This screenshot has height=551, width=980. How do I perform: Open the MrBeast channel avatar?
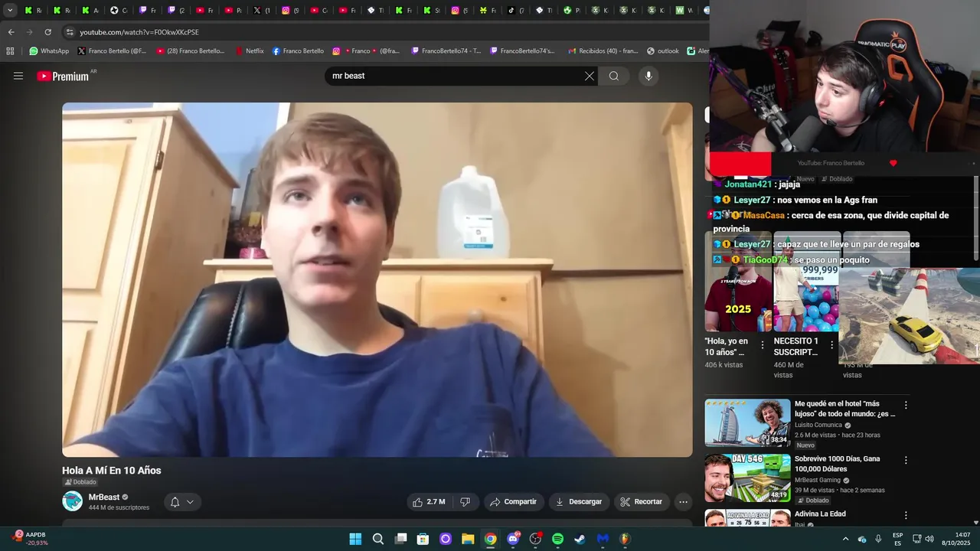72,501
